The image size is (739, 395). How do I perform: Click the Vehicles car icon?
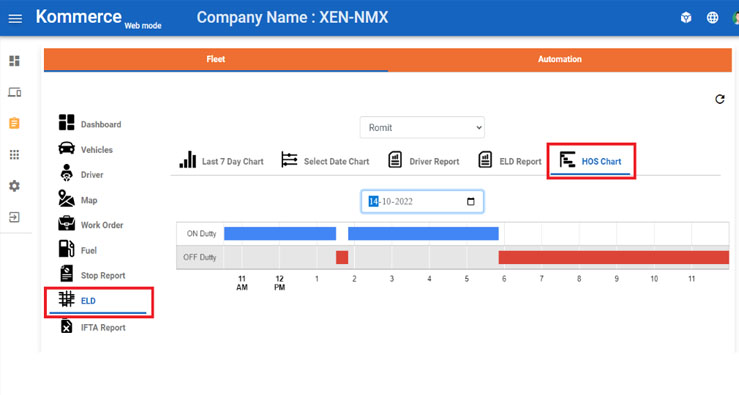click(x=66, y=148)
